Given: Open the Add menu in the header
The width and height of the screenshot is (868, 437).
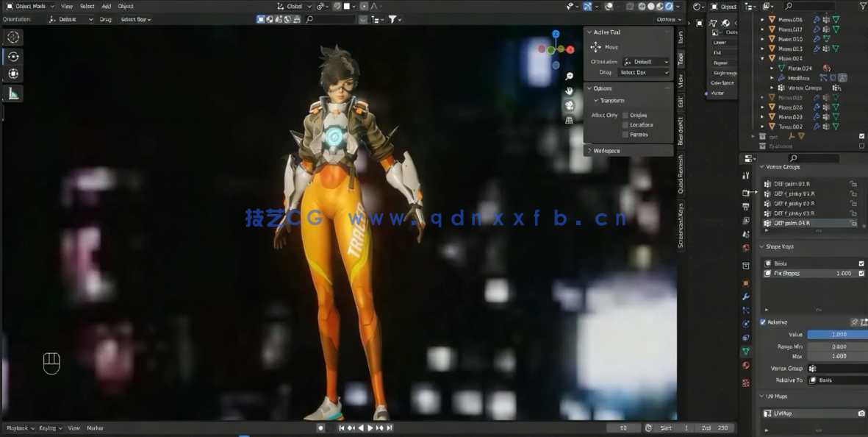Looking at the screenshot, I should point(107,6).
